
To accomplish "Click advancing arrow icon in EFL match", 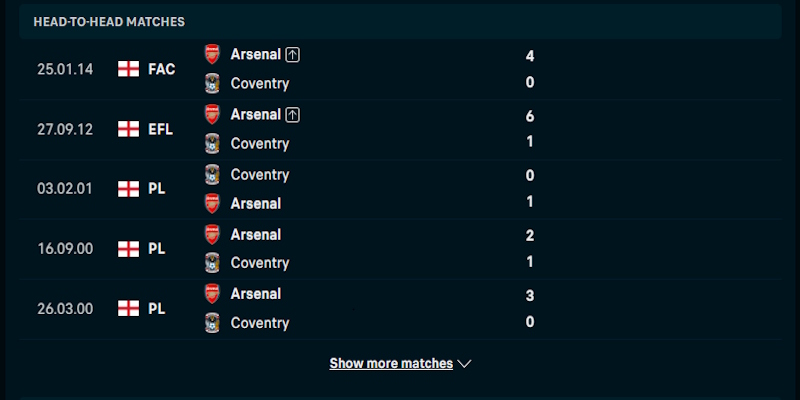I will click(x=292, y=115).
